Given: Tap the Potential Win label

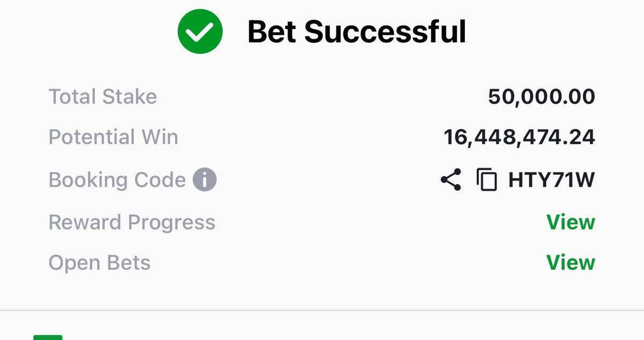Looking at the screenshot, I should click(113, 137).
